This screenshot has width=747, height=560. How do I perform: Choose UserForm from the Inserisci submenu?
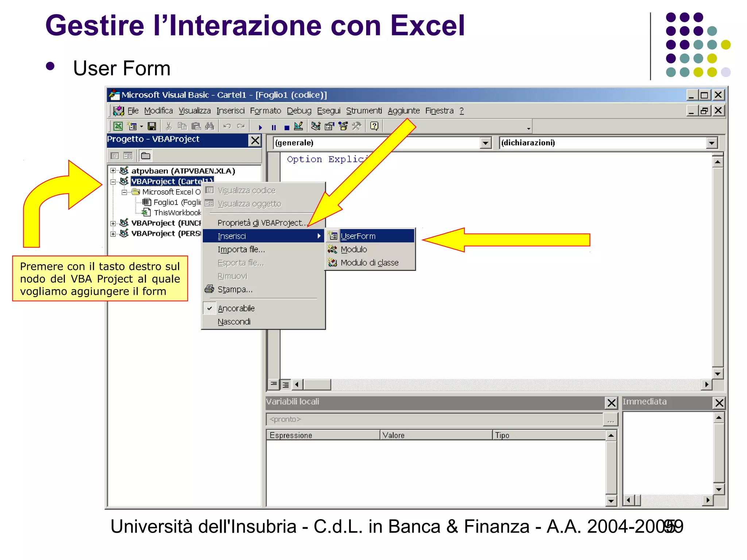(370, 236)
